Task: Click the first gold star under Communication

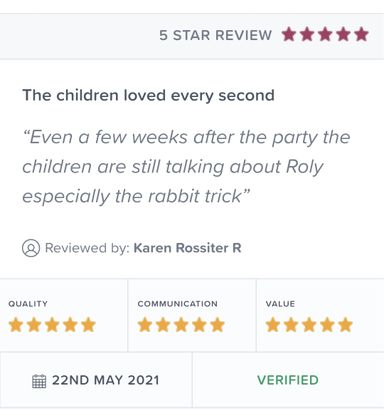Action: pos(145,325)
